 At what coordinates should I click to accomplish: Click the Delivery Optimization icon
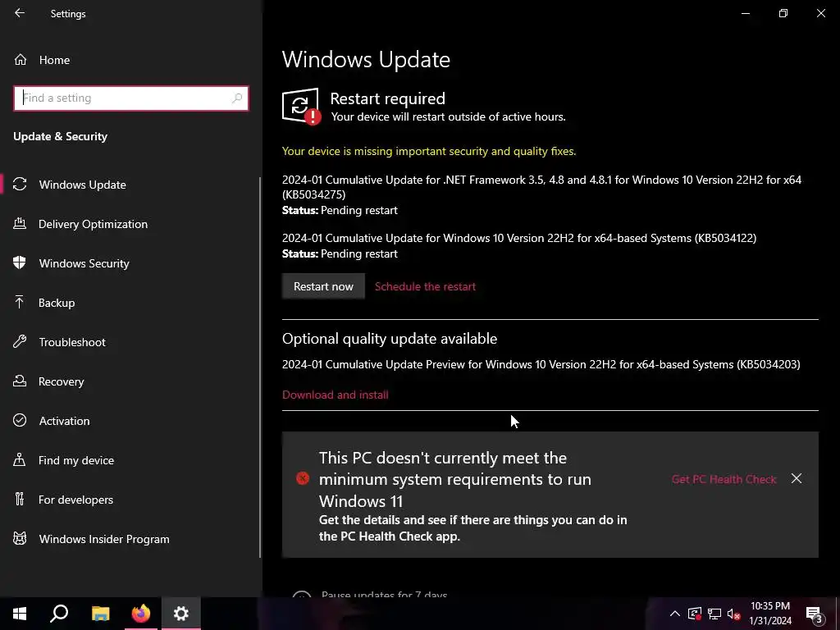tap(20, 223)
